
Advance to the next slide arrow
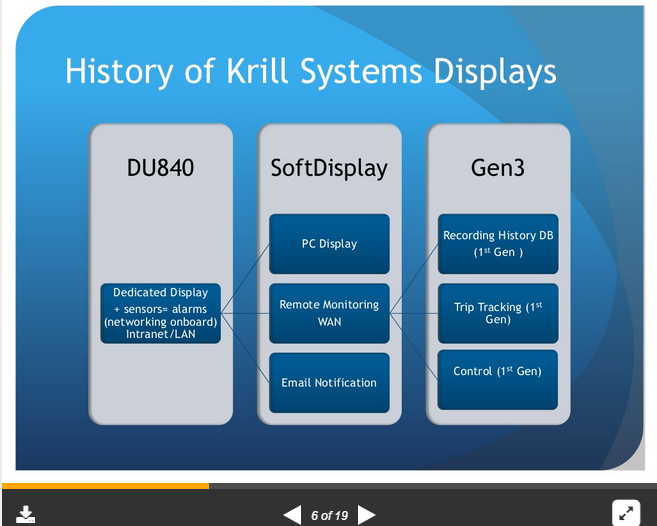367,515
